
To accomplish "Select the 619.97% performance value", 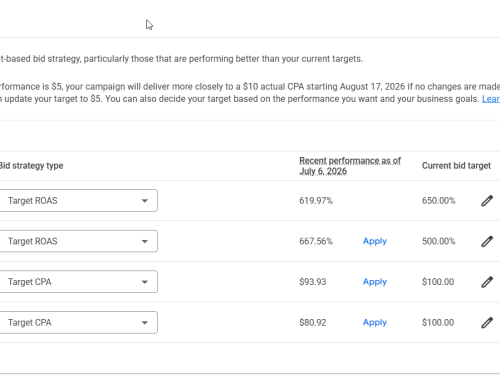I will pyautogui.click(x=316, y=201).
